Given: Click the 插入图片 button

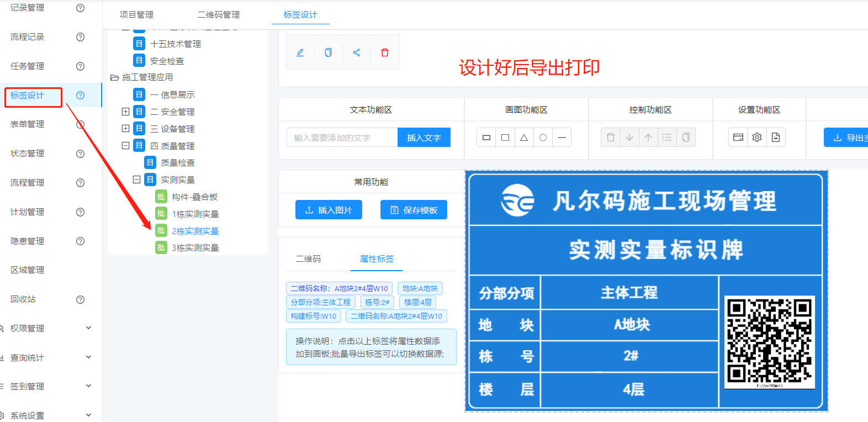Looking at the screenshot, I should coord(329,210).
